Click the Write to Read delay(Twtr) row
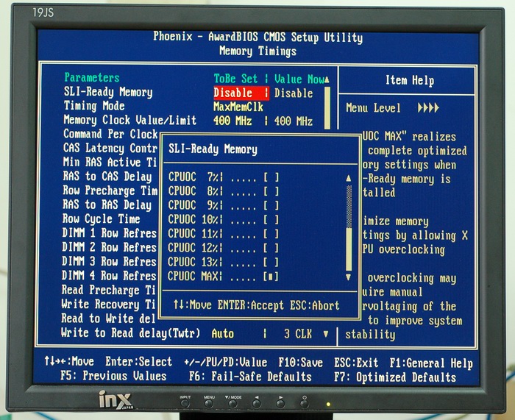 pos(130,333)
